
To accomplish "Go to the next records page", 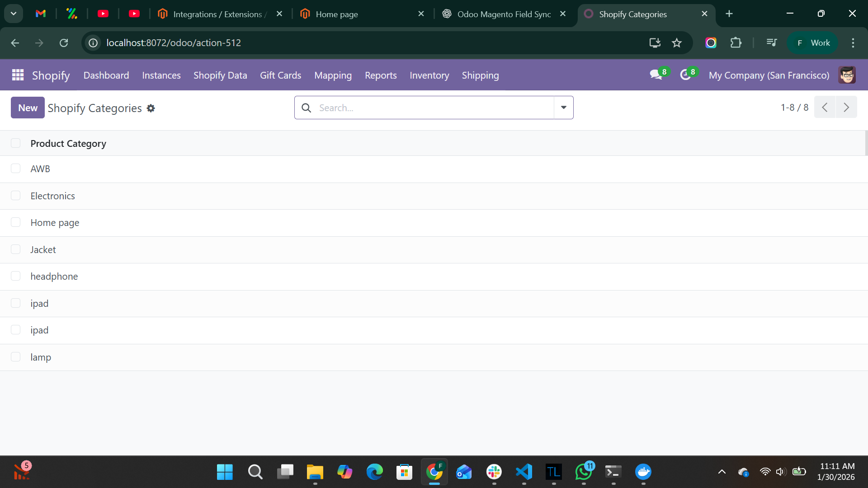I will 846,108.
